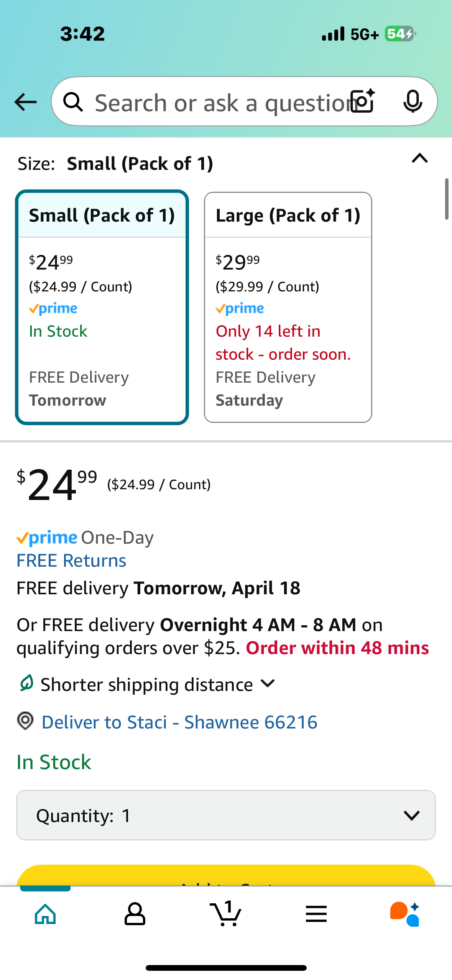Collapse the Size options section

419,158
